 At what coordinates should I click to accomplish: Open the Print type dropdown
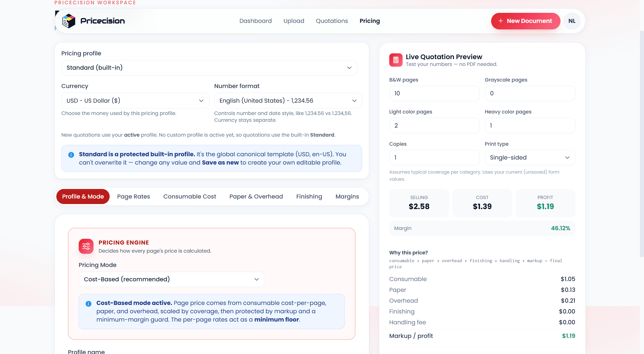click(530, 158)
